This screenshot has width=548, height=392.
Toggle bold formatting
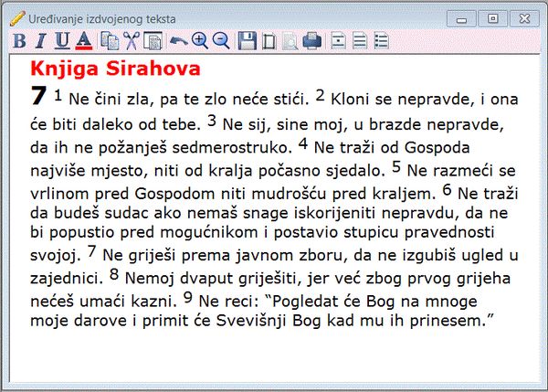(x=20, y=40)
